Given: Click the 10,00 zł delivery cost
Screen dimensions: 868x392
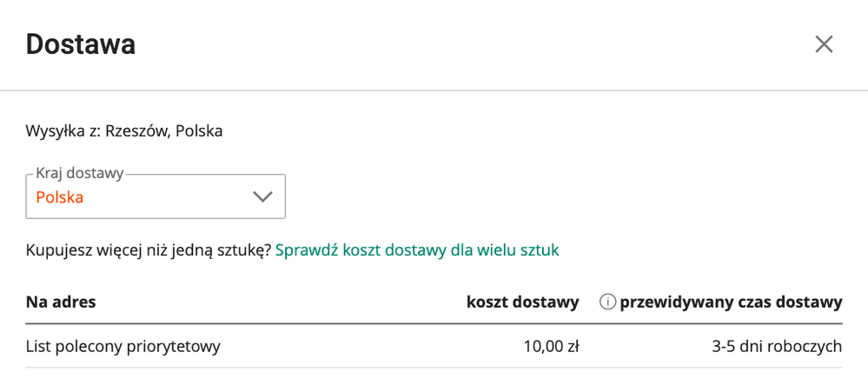Looking at the screenshot, I should coord(552,347).
